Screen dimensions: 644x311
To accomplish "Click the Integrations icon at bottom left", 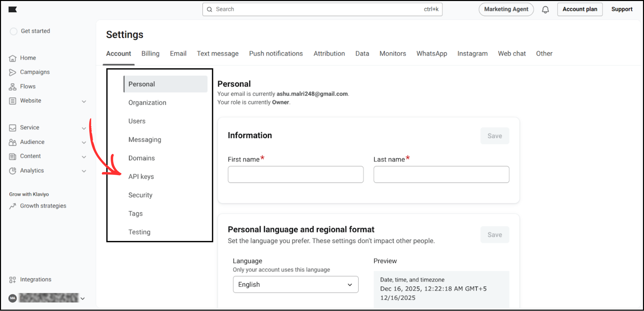I will tap(13, 279).
